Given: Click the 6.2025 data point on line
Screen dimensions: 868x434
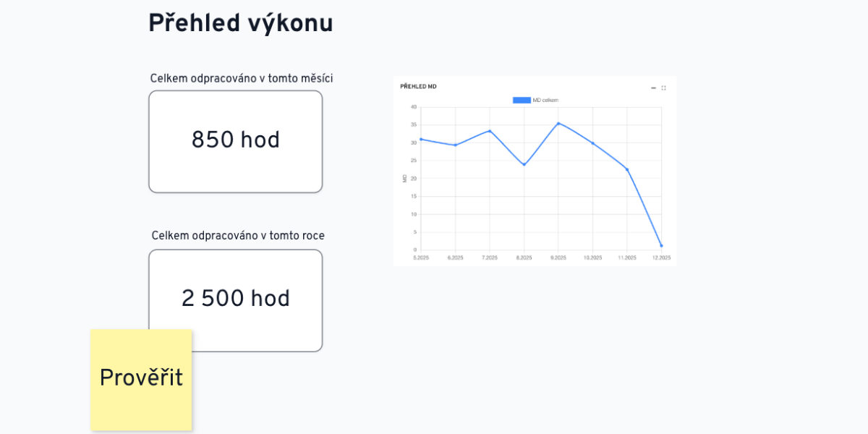Looking at the screenshot, I should [x=455, y=145].
